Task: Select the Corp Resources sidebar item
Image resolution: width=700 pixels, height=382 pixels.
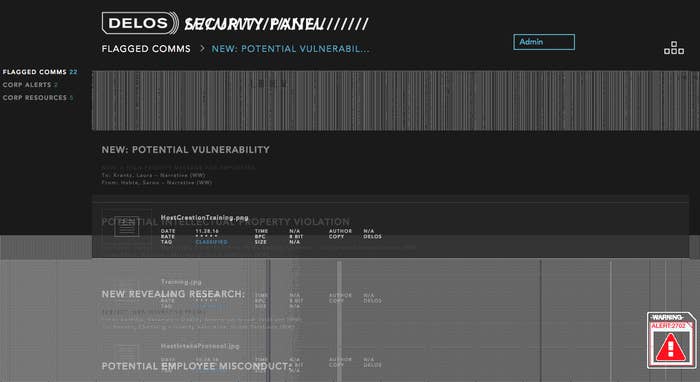Action: (38, 98)
